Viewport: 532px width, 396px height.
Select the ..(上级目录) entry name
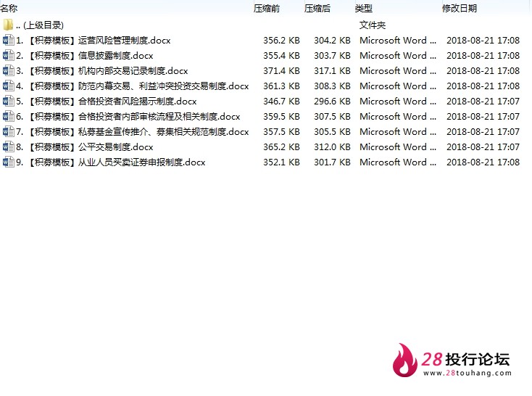pyautogui.click(x=40, y=25)
